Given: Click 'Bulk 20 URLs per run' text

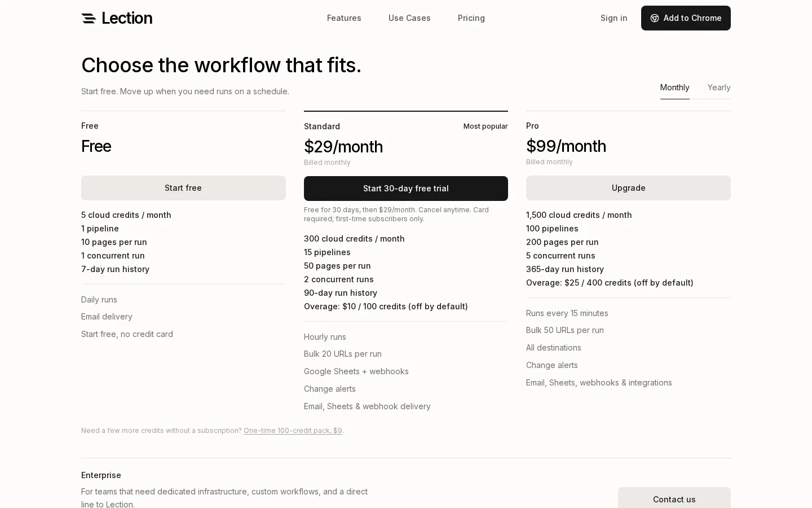Looking at the screenshot, I should pos(343,354).
